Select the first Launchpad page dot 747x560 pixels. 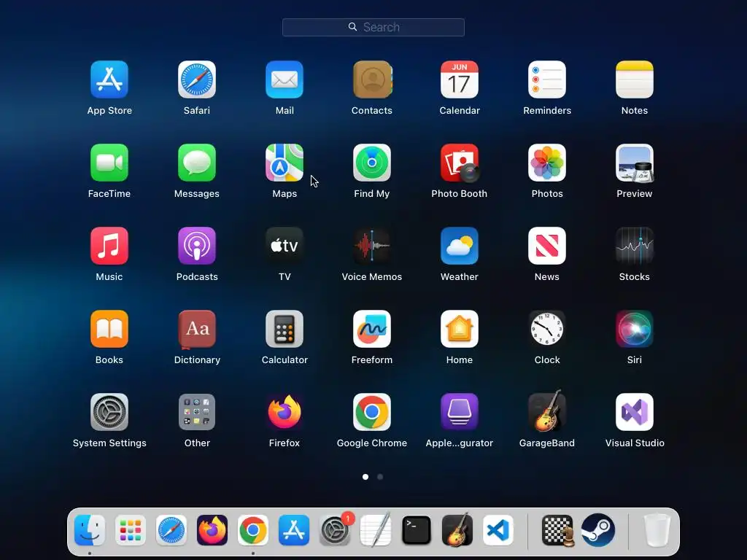click(365, 477)
